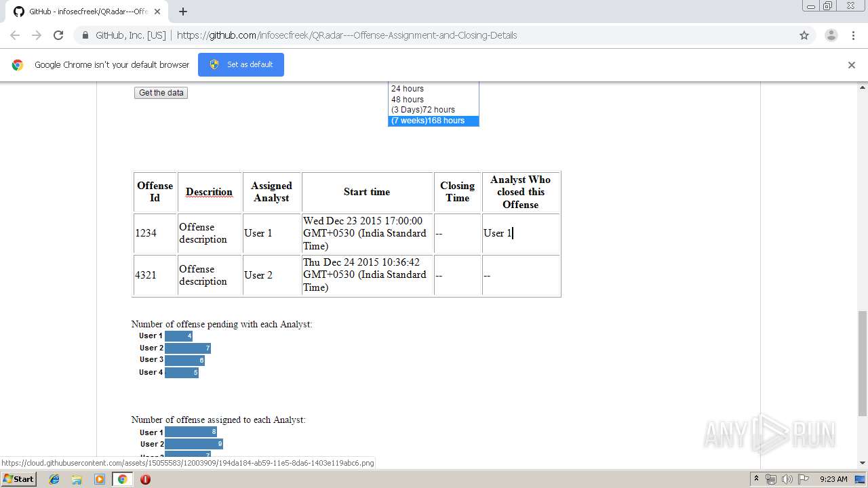This screenshot has width=868, height=488.
Task: Open the Chrome profile avatar
Action: click(x=831, y=35)
